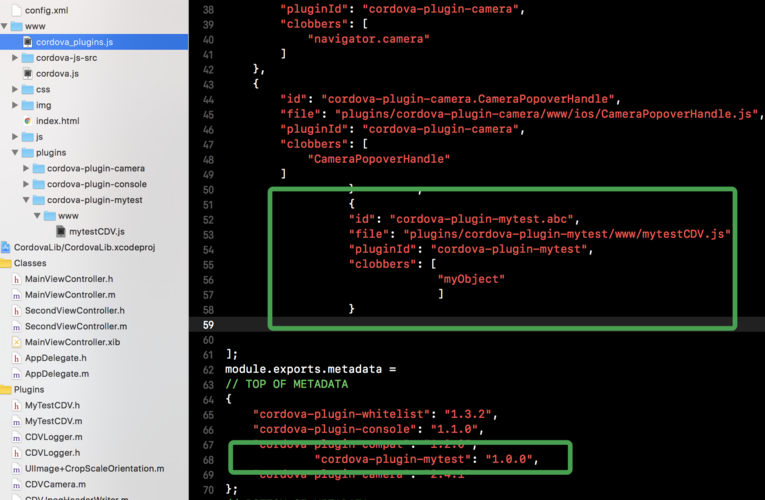Click the MainViewController.xib file icon
This screenshot has height=500, width=765.
(x=16, y=342)
